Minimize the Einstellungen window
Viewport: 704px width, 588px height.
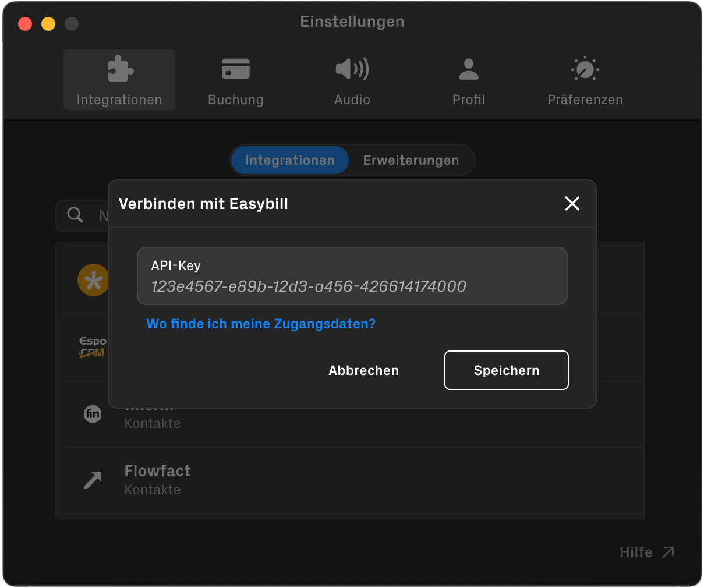pos(48,24)
